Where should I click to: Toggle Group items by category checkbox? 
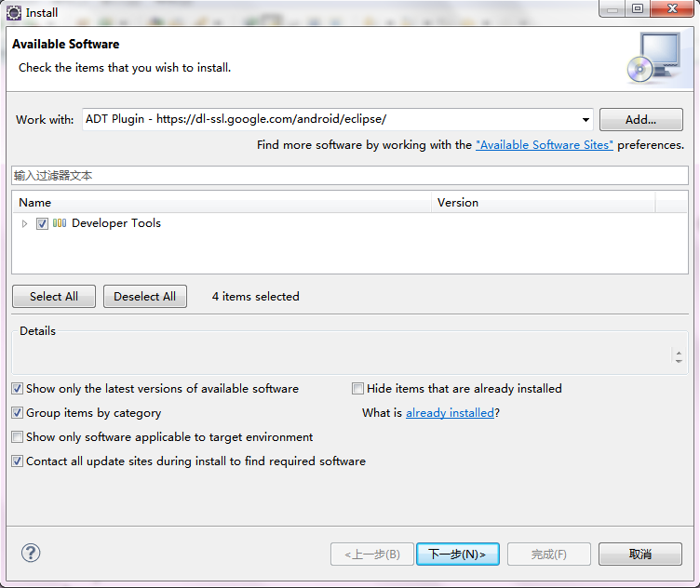(17, 413)
